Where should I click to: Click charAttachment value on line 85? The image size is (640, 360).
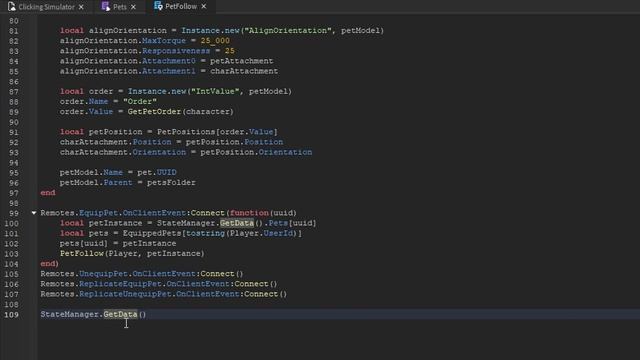[x=244, y=71]
